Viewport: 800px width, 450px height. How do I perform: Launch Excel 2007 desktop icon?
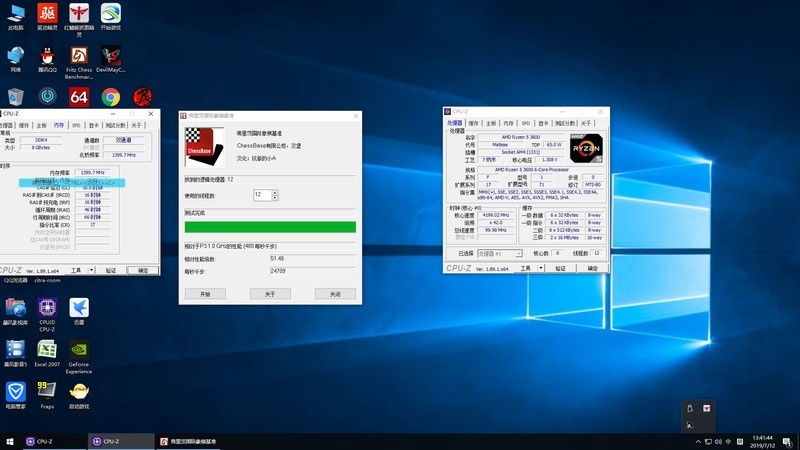[x=47, y=354]
